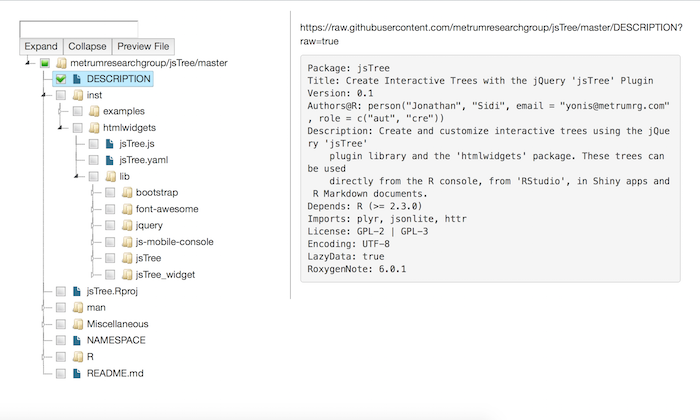
Task: Click the jsTree.yaml file icon
Action: pyautogui.click(x=109, y=160)
